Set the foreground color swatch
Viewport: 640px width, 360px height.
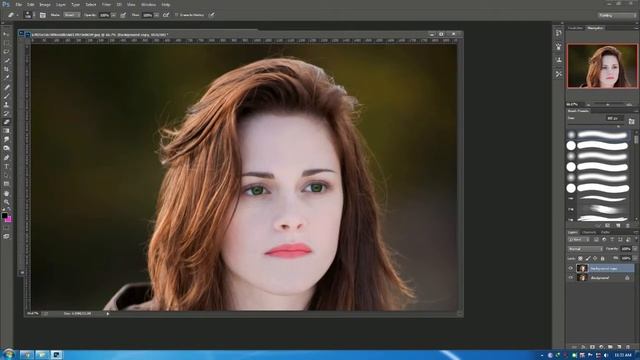click(4, 215)
